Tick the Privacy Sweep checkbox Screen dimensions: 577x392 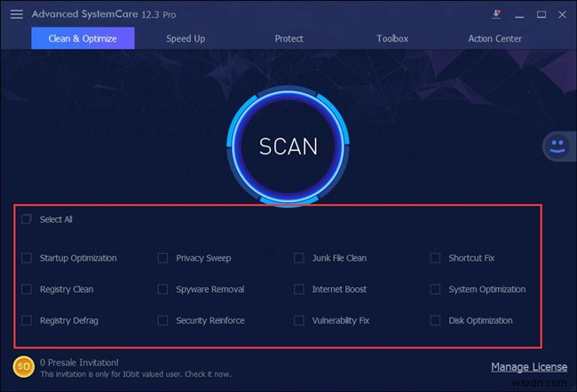pos(163,258)
